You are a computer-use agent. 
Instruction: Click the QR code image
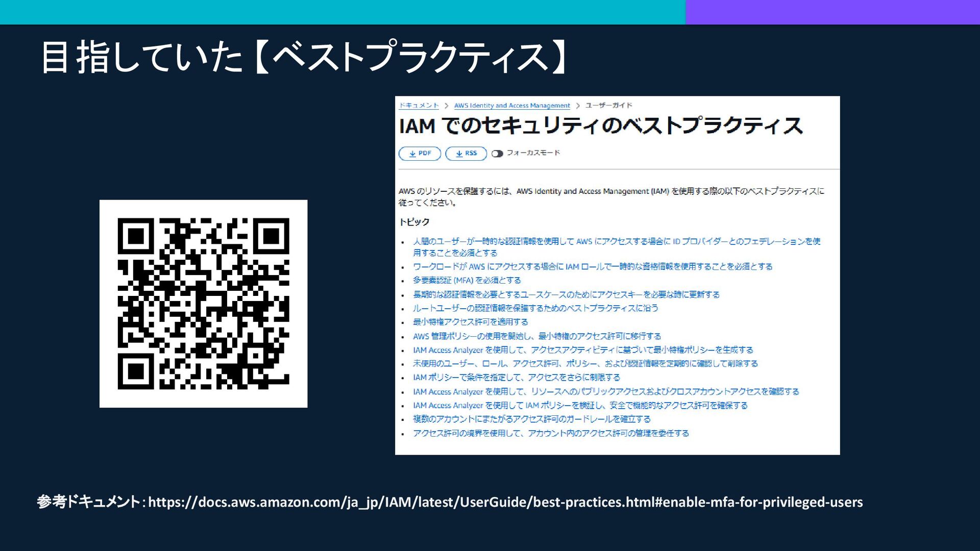coord(203,304)
